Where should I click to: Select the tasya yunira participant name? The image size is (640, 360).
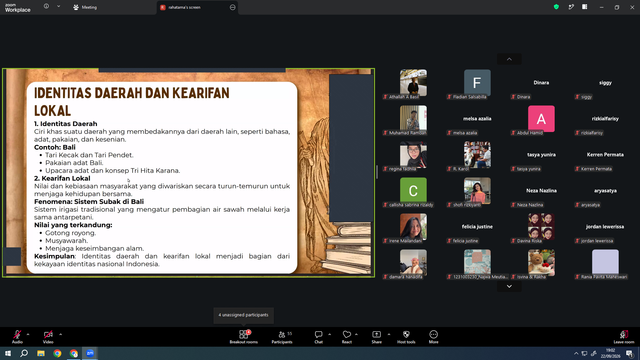coord(541,155)
